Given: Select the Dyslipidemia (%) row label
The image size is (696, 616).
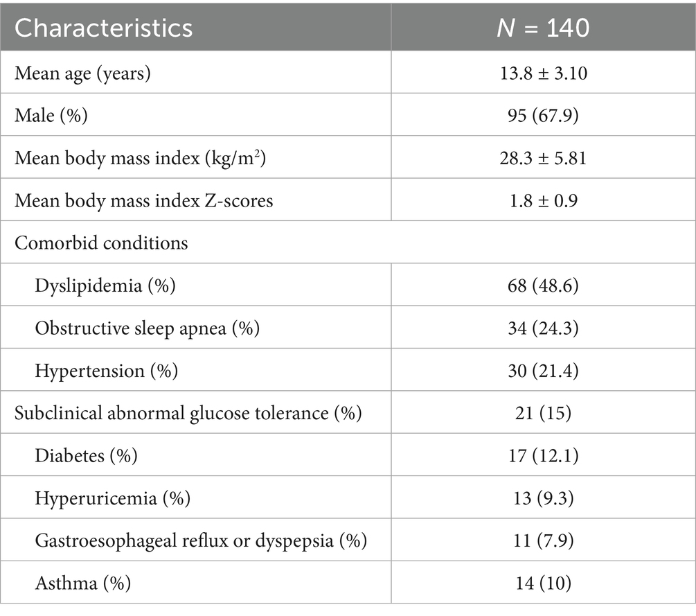Looking at the screenshot, I should point(105,286).
